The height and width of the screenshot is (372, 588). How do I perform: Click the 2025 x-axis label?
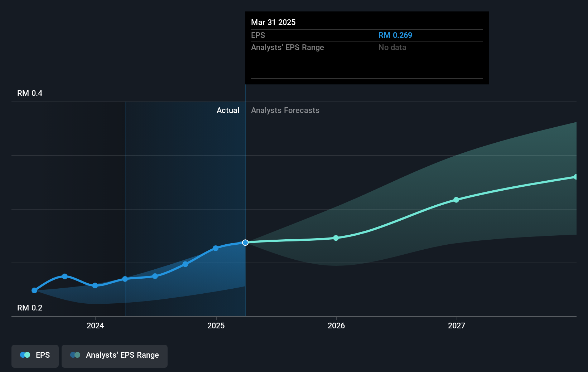[x=216, y=325]
